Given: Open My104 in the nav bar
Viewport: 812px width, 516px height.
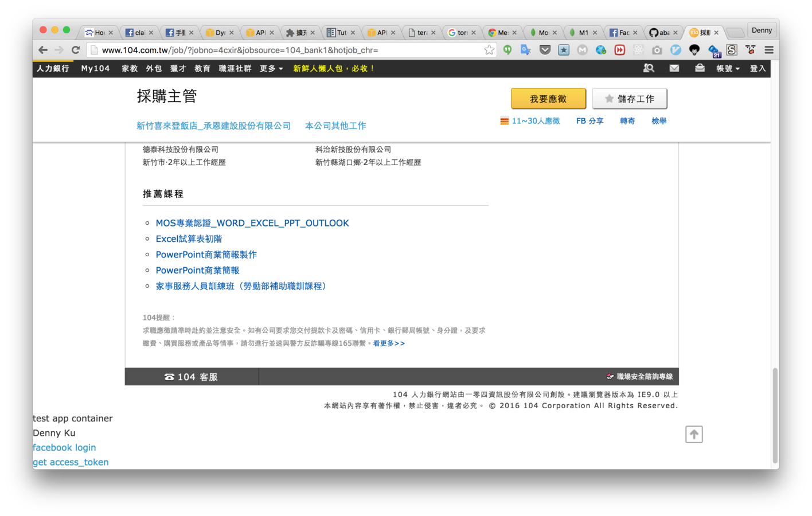Looking at the screenshot, I should [x=95, y=68].
